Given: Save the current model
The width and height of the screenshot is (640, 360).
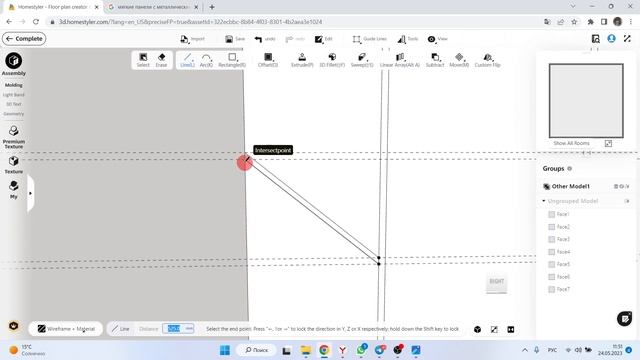Looking at the screenshot, I should 235,39.
